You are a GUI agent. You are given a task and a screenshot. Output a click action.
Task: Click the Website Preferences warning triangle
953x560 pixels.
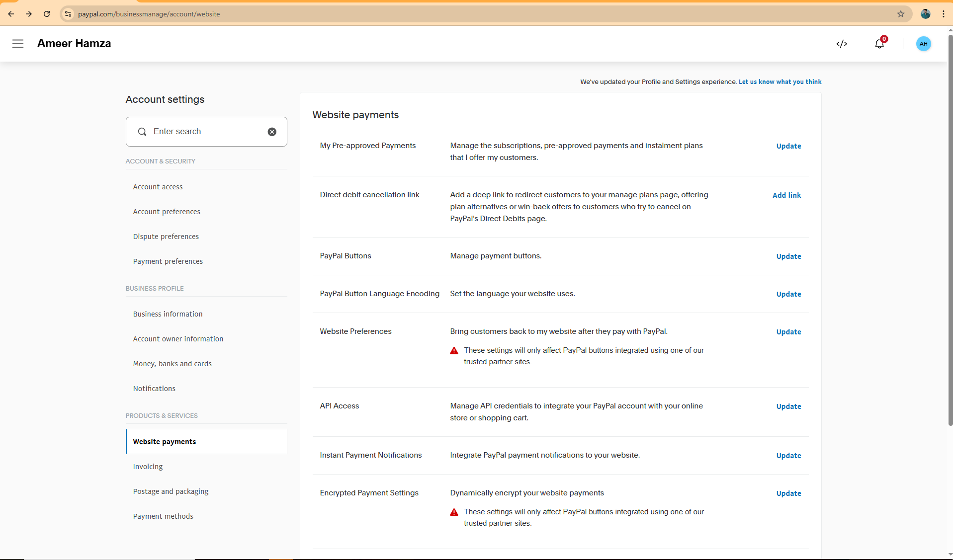tap(454, 351)
